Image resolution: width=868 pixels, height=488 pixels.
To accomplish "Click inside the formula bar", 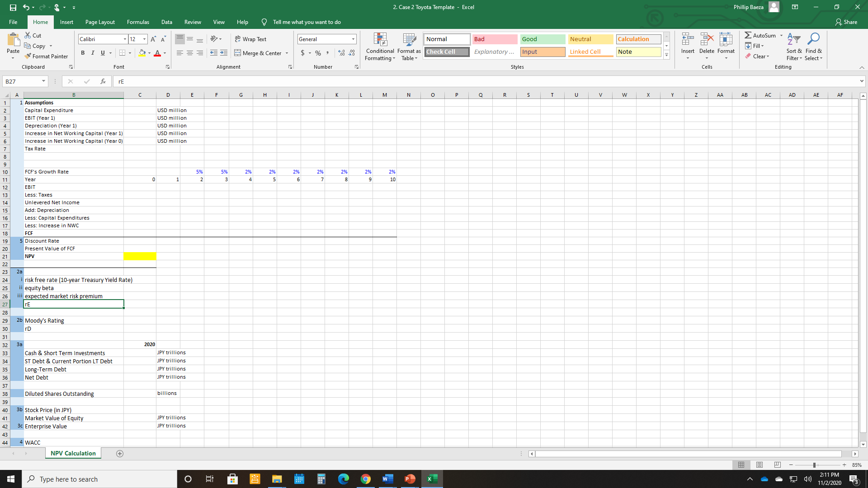I will coord(316,81).
